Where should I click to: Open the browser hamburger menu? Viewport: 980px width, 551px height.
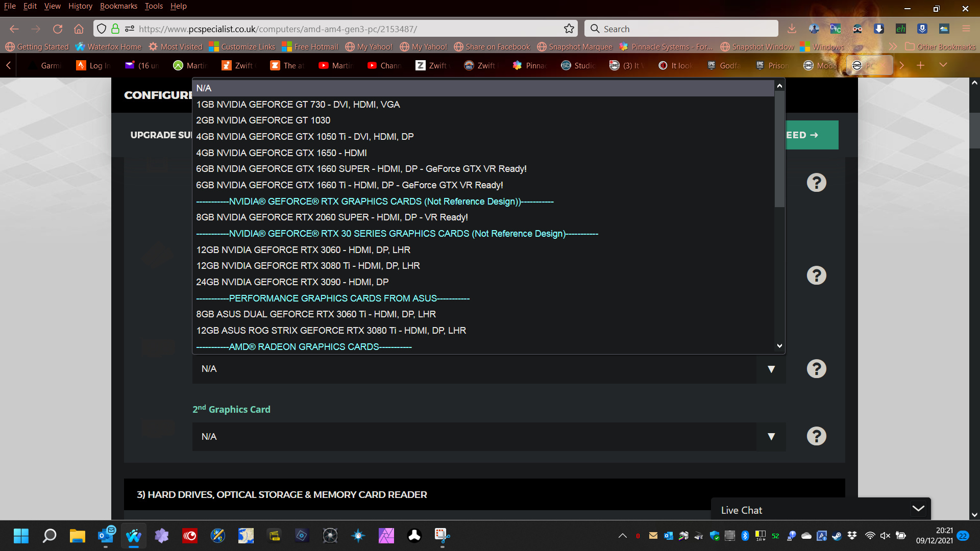[x=966, y=29]
